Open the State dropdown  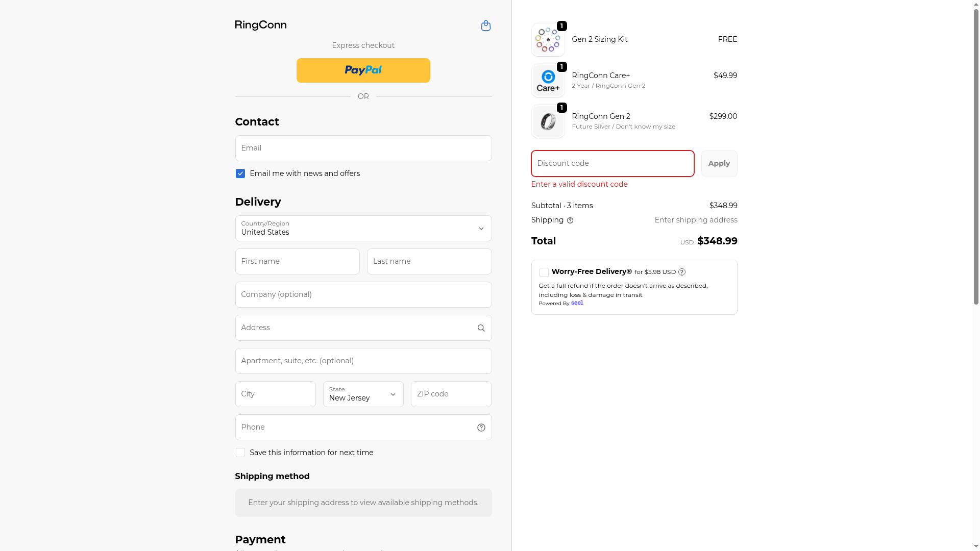click(x=363, y=394)
